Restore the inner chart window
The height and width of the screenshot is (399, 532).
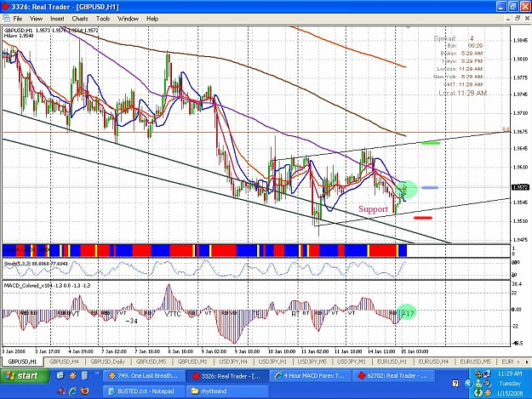518,19
